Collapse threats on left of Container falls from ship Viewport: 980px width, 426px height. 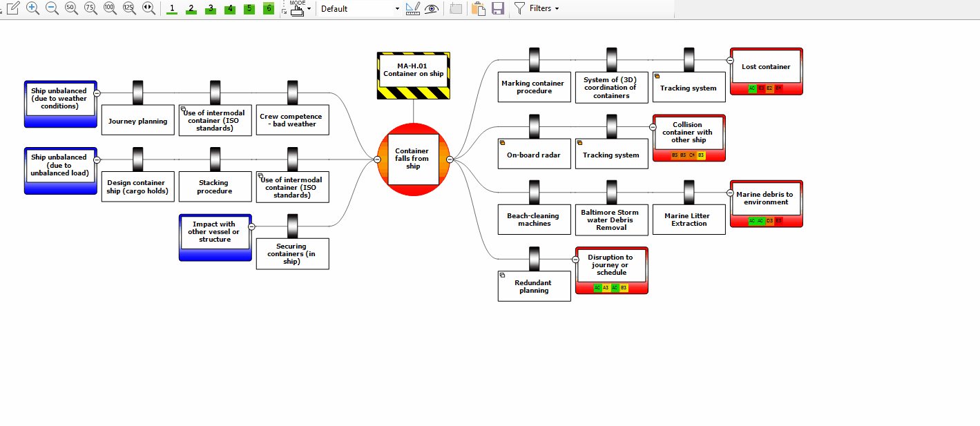377,159
